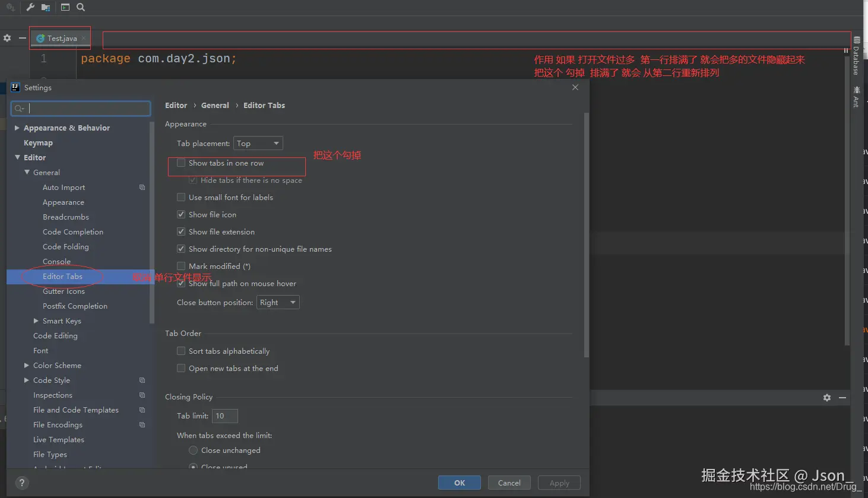The width and height of the screenshot is (868, 498).
Task: Select Close unchanged radio option
Action: [x=193, y=451]
